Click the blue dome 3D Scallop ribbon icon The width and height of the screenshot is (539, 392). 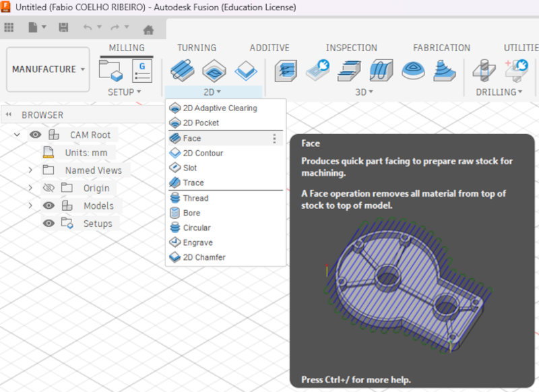click(413, 71)
